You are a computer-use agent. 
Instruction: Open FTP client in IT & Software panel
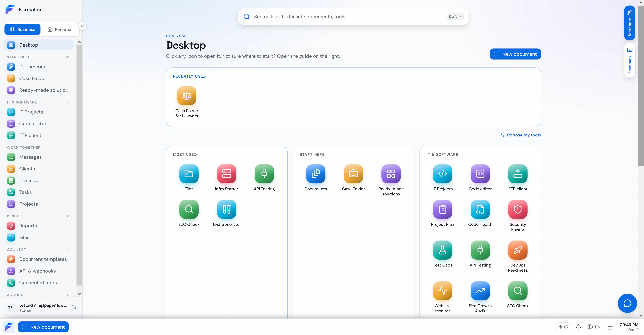coord(518,178)
